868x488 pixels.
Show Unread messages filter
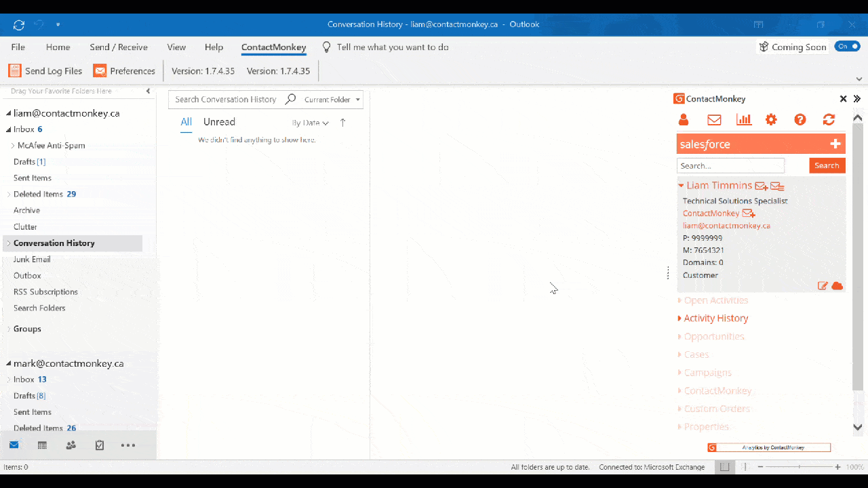pos(219,122)
